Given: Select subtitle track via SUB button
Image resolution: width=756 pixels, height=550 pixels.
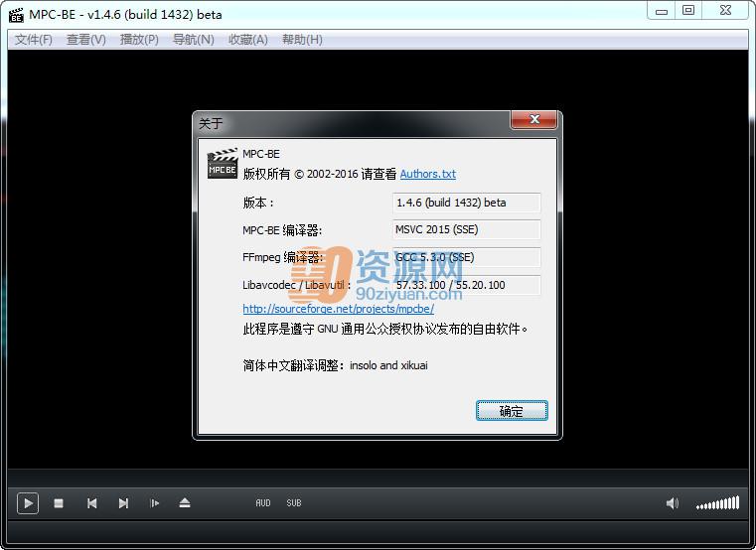Looking at the screenshot, I should click(x=294, y=502).
